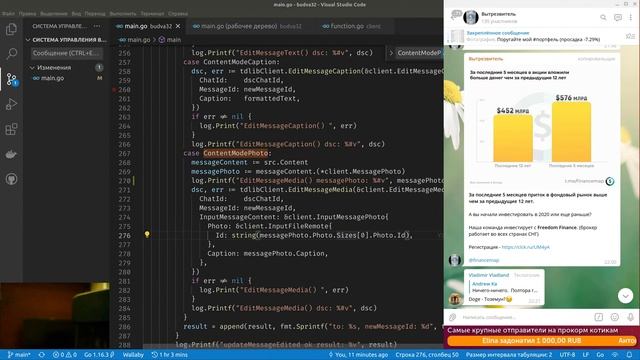640x360 pixels.
Task: Show all pinned messages list icon
Action: click(630, 36)
